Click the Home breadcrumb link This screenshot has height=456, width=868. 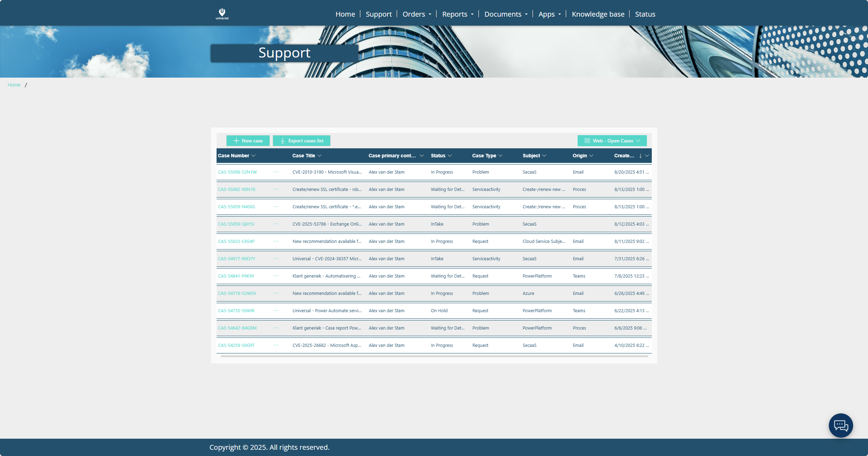click(14, 85)
